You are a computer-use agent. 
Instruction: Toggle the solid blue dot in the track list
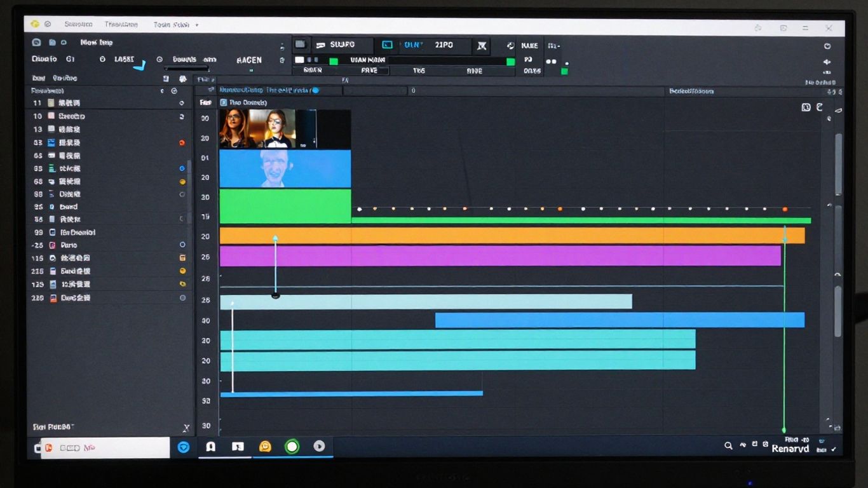182,168
